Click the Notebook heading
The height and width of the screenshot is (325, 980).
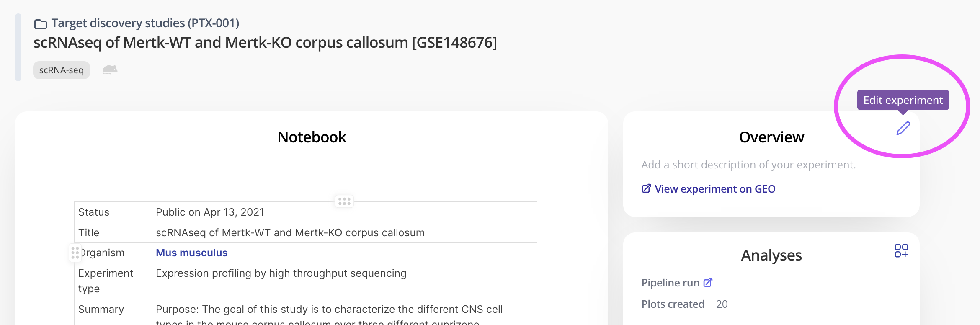pyautogui.click(x=312, y=137)
